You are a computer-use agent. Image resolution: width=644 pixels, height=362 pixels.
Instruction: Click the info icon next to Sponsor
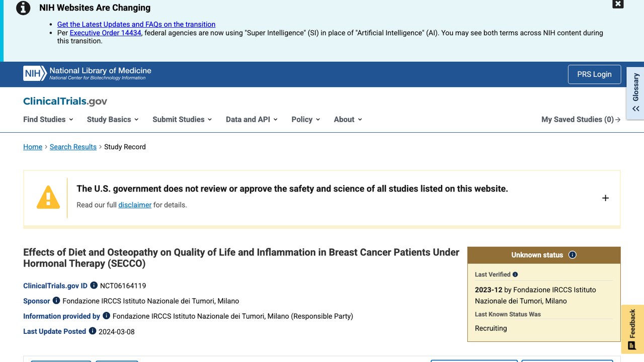pos(56,300)
